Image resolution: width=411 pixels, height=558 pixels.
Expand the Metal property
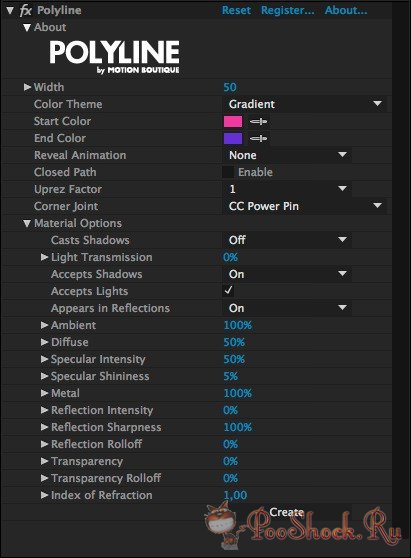44,393
